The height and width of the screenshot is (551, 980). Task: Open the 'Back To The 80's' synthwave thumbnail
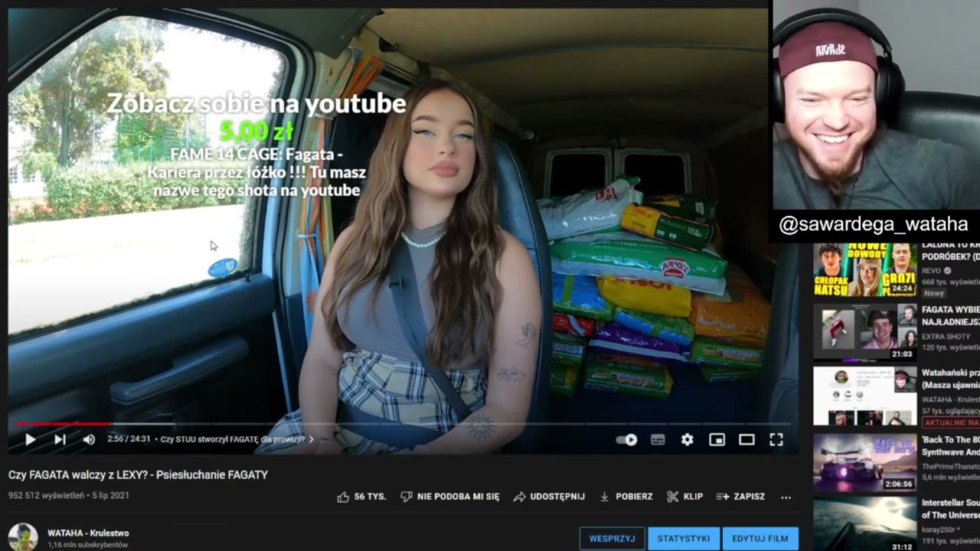864,462
